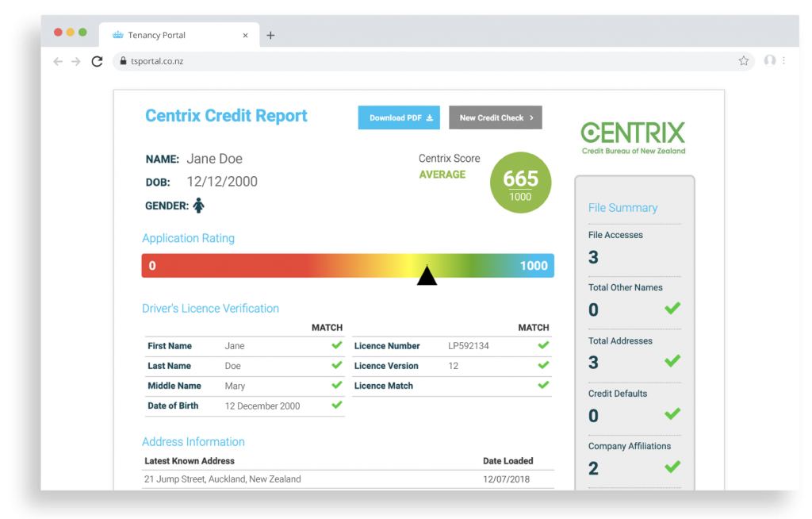Click the Total Addresses count 3
The width and height of the screenshot is (812, 519).
pyautogui.click(x=593, y=363)
